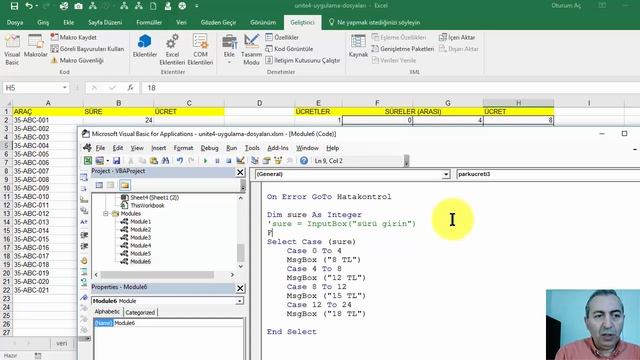Image resolution: width=640 pixels, height=360 pixels.
Task: Click horizontal scrollbar in Project tree
Action: coord(157,275)
